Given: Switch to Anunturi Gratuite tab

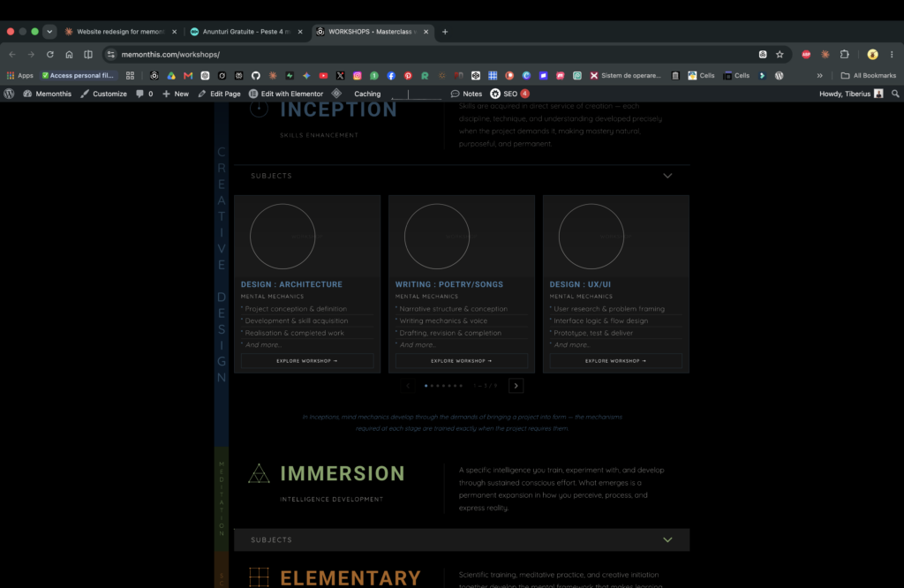Looking at the screenshot, I should 246,32.
